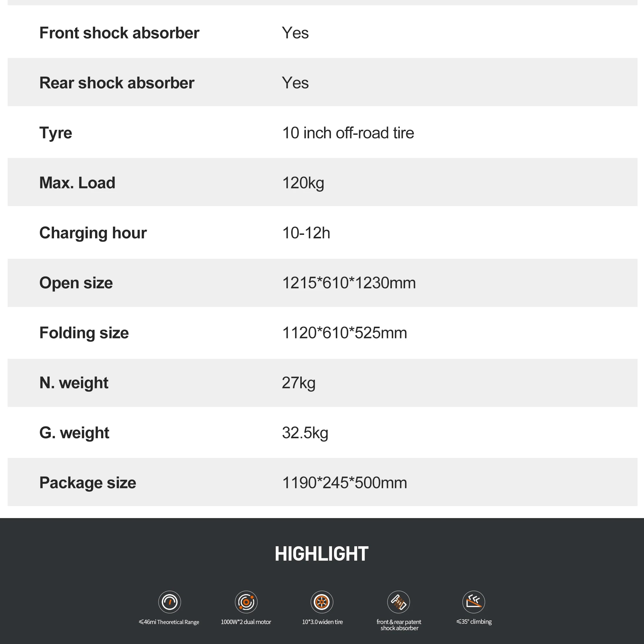Click the widen tire wheel icon
The image size is (644, 644).
322,602
